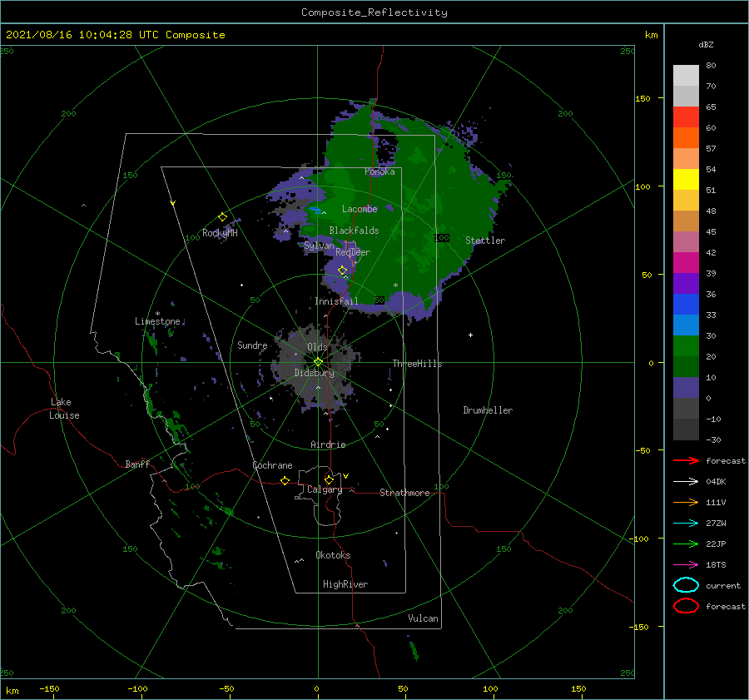The width and height of the screenshot is (749, 700).
Task: Click the blue 36 dBZ legend swatch
Action: click(686, 304)
